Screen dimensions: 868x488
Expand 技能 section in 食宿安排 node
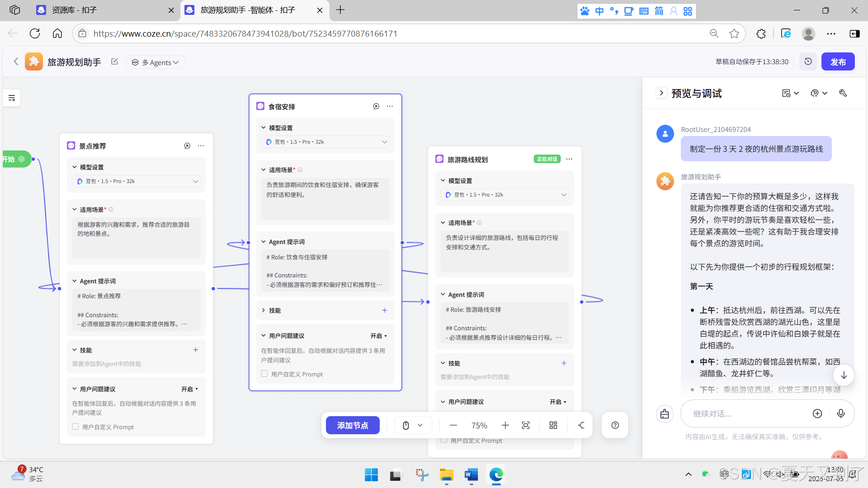click(x=264, y=310)
